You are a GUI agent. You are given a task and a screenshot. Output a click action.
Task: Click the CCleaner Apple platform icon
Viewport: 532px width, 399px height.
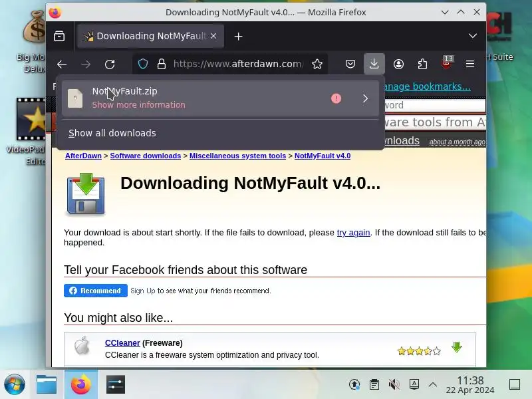point(82,346)
